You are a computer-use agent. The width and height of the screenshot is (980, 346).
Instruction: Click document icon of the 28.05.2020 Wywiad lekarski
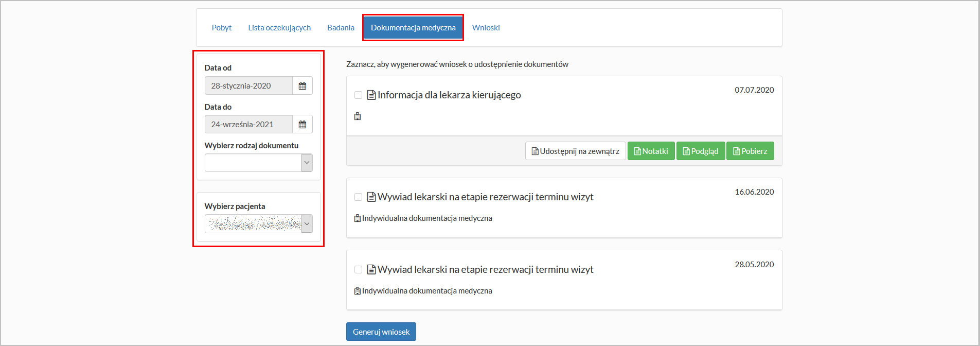tap(371, 270)
